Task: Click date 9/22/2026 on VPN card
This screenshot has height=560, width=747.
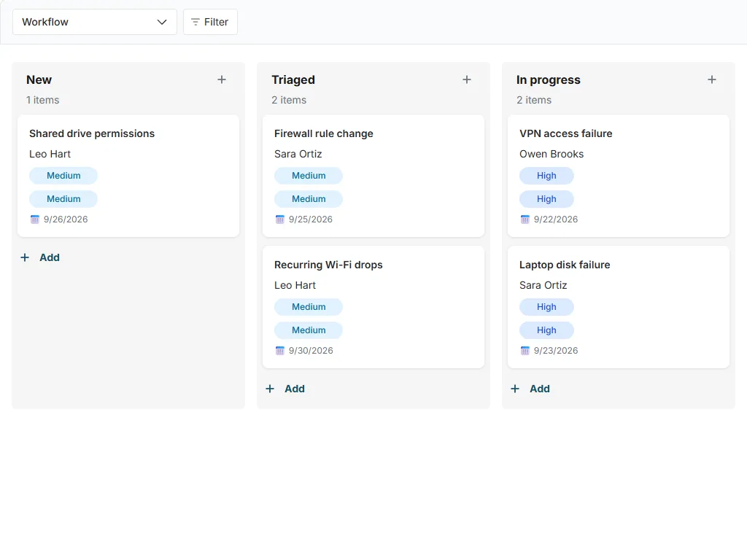Action: [555, 219]
